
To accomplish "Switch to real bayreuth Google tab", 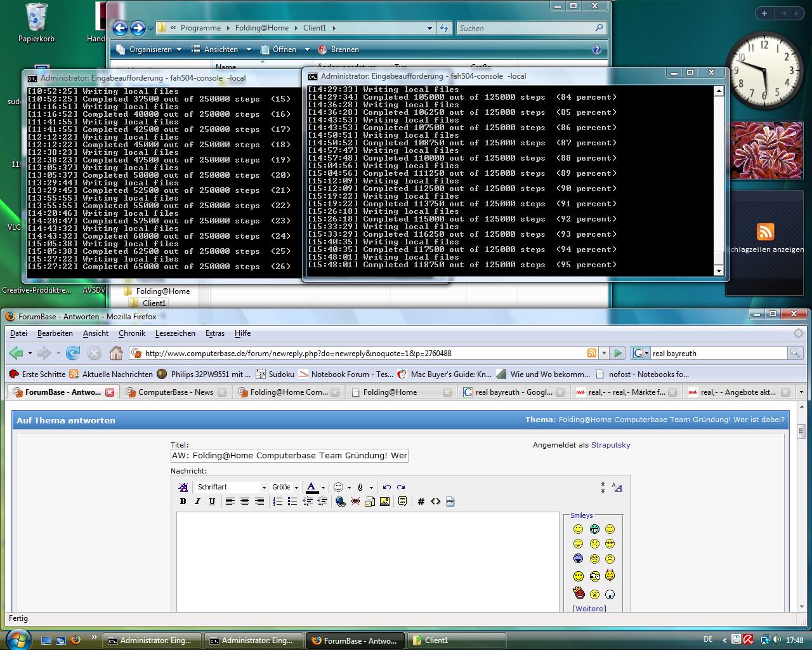I will click(513, 392).
